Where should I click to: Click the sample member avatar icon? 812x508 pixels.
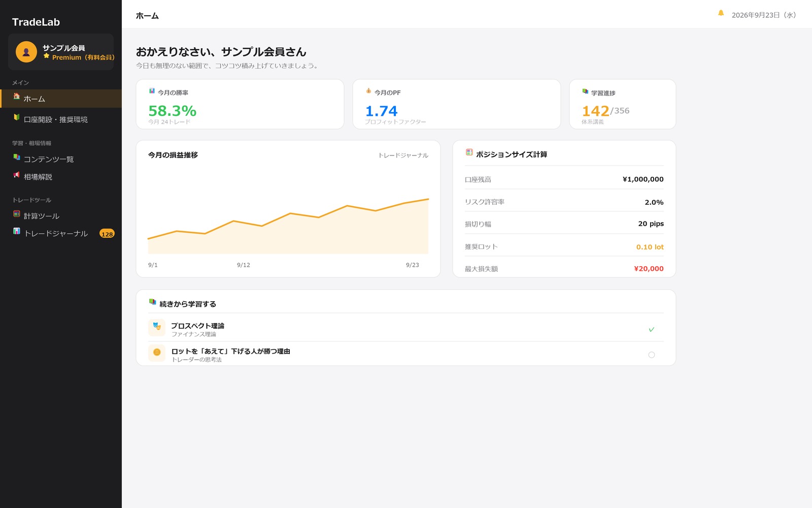[26, 52]
